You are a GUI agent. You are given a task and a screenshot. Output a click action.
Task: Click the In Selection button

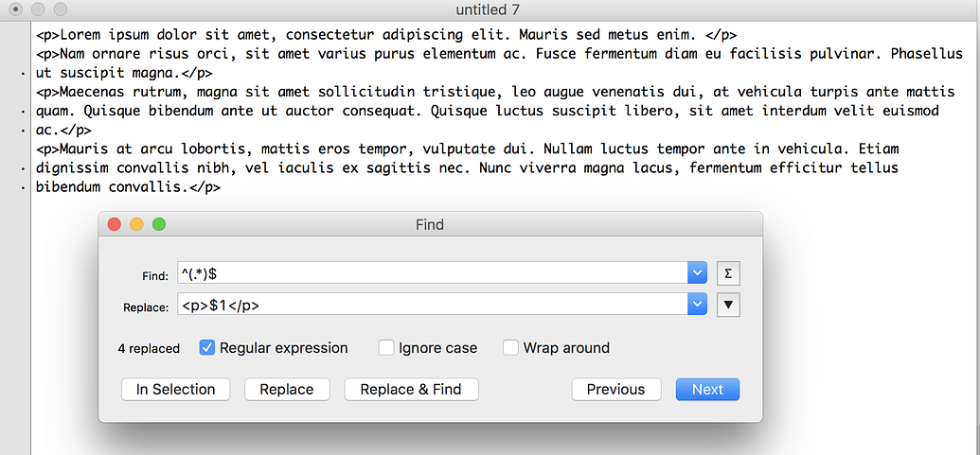(x=175, y=390)
